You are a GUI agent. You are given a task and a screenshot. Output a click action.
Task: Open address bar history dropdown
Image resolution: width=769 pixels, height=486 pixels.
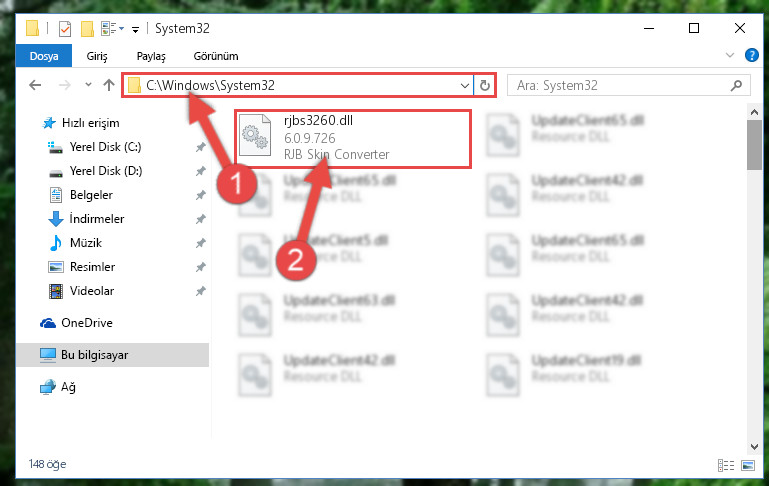click(x=464, y=86)
